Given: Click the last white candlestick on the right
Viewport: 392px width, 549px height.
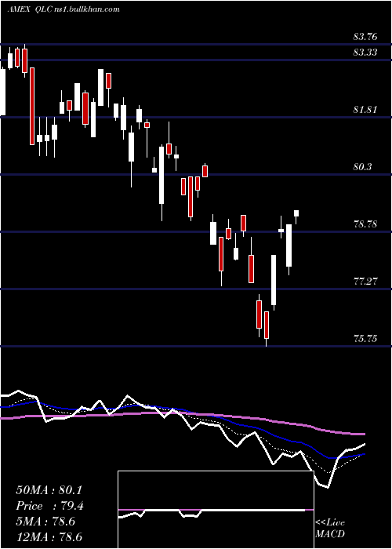Looking at the screenshot, I should [x=296, y=213].
